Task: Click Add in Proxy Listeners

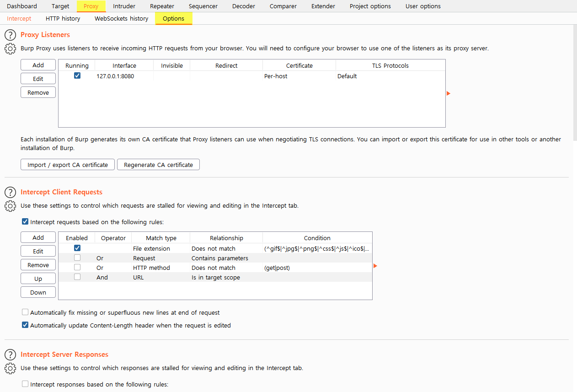Action: click(38, 65)
